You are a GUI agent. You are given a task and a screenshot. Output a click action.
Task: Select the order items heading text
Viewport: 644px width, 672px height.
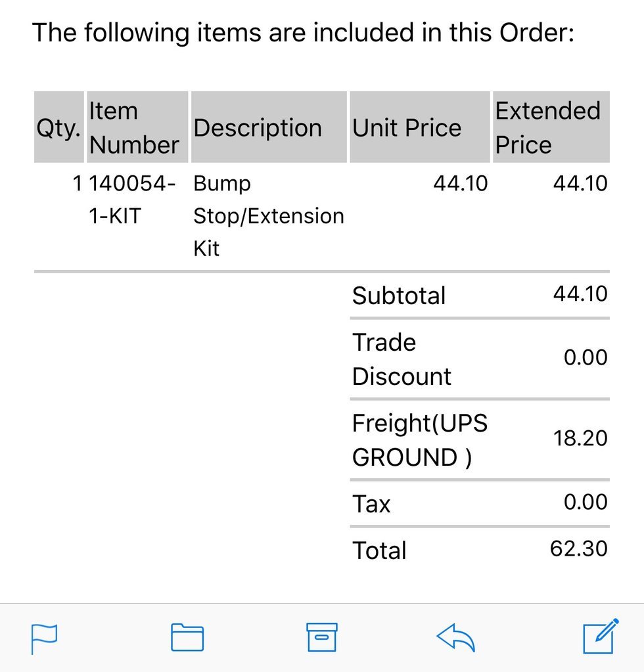(303, 33)
